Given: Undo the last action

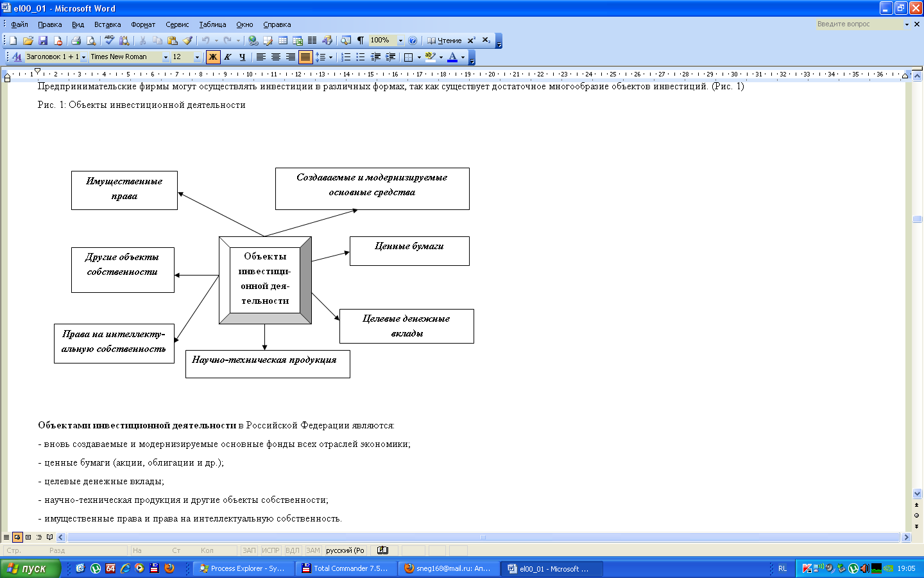Looking at the screenshot, I should click(x=205, y=40).
